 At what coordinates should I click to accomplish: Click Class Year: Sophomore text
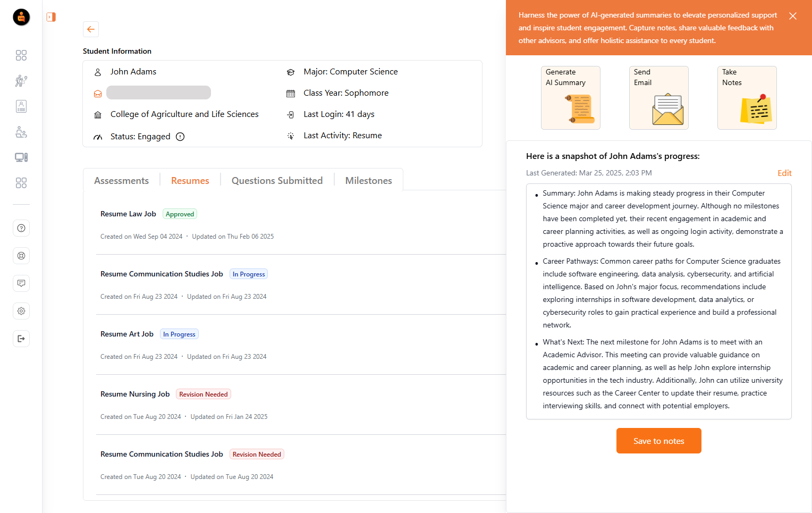[346, 93]
